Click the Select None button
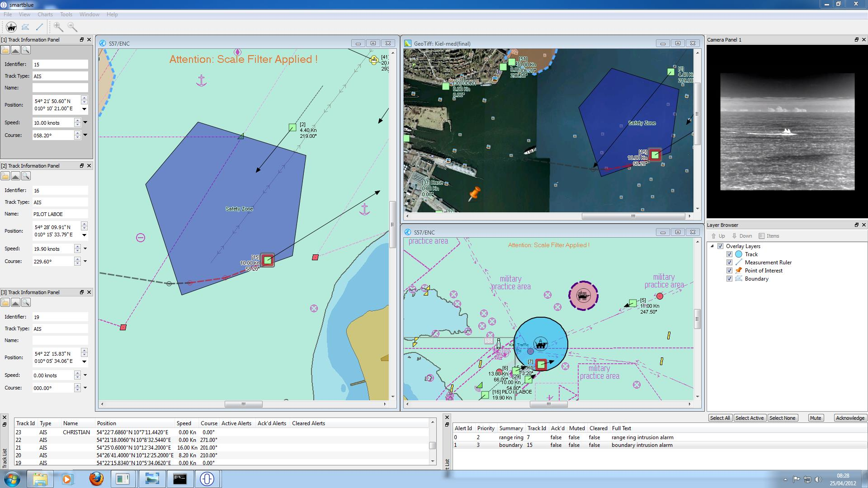The height and width of the screenshot is (488, 868). (x=782, y=418)
